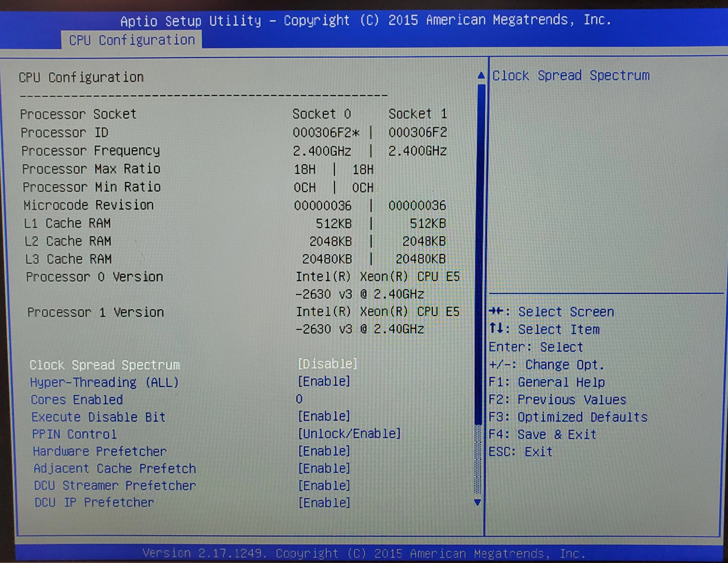Select Hyper-Threading (ALL) setting
Image resolution: width=728 pixels, height=563 pixels.
[x=105, y=382]
